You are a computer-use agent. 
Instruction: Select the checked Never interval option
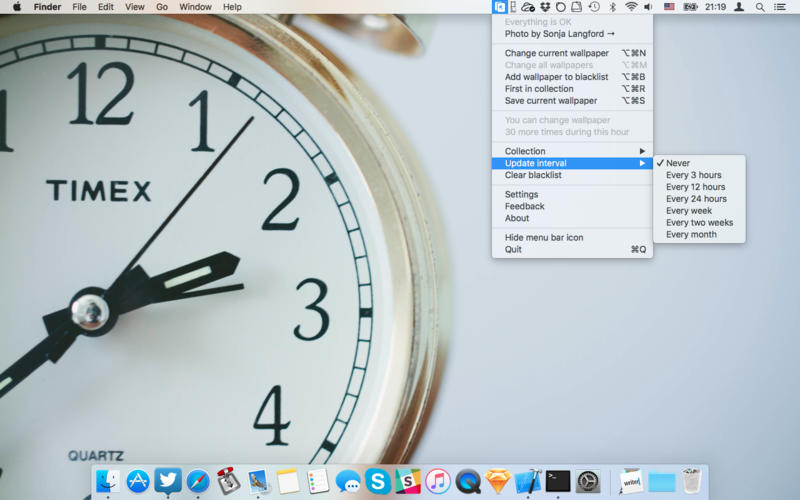click(x=678, y=163)
